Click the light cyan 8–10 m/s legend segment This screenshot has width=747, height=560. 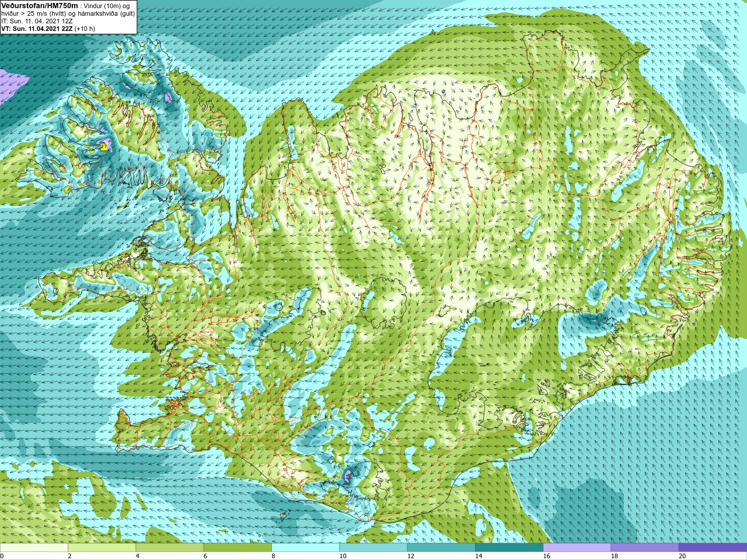tap(305, 548)
